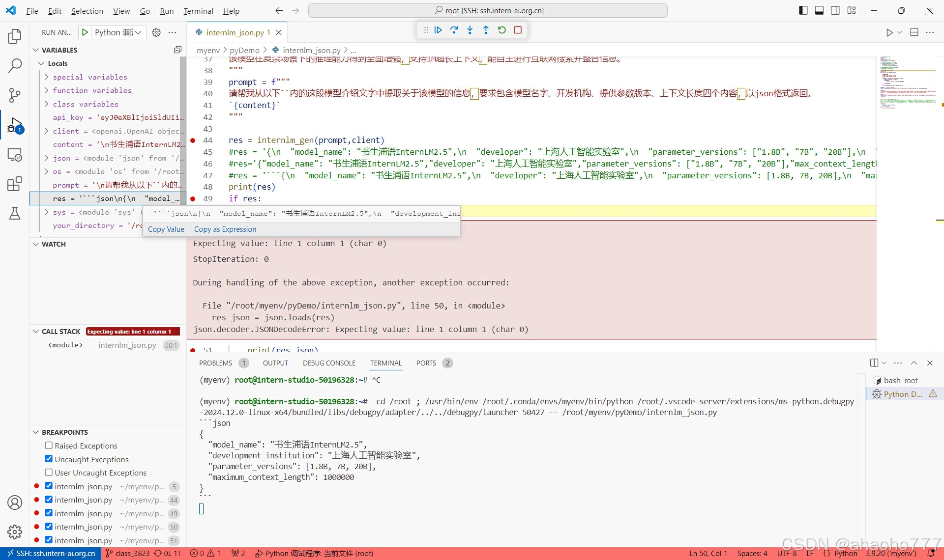Screen dimensions: 944x560
Task: Open the Extensions view icon
Action: [x=15, y=184]
